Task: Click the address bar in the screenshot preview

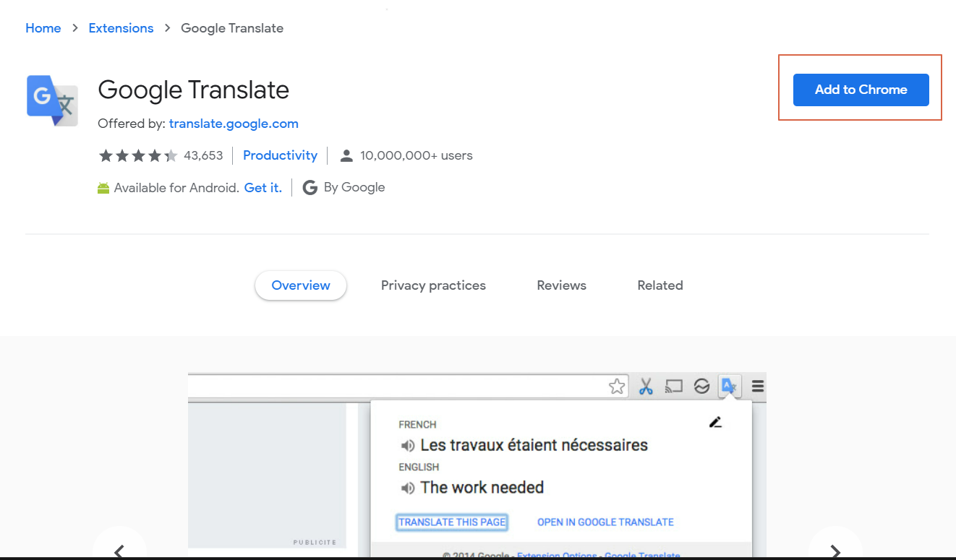Action: [409, 387]
